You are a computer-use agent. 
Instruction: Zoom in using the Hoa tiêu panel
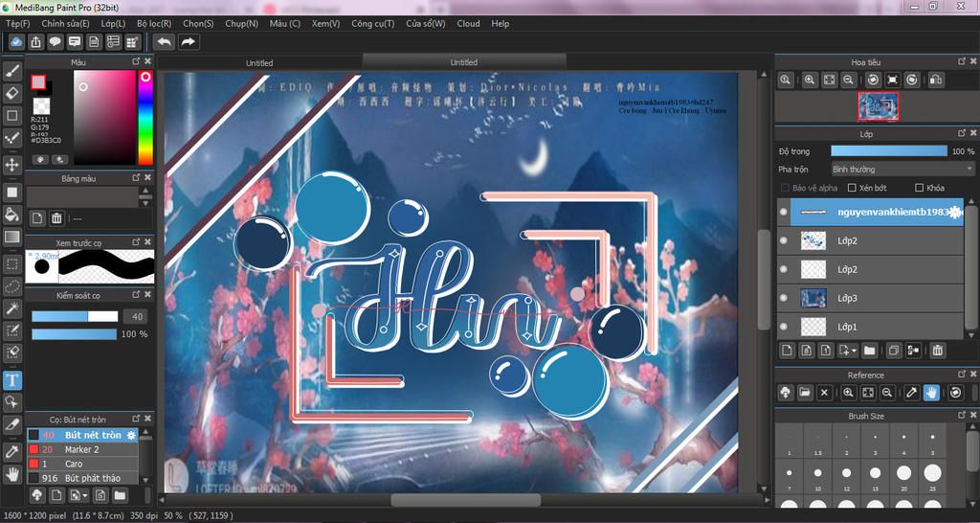tap(810, 80)
